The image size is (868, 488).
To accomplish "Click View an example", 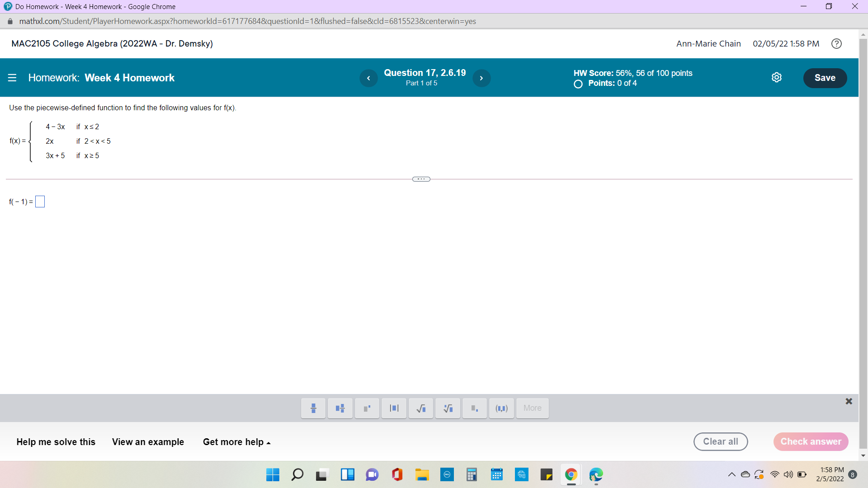I will pos(148,442).
